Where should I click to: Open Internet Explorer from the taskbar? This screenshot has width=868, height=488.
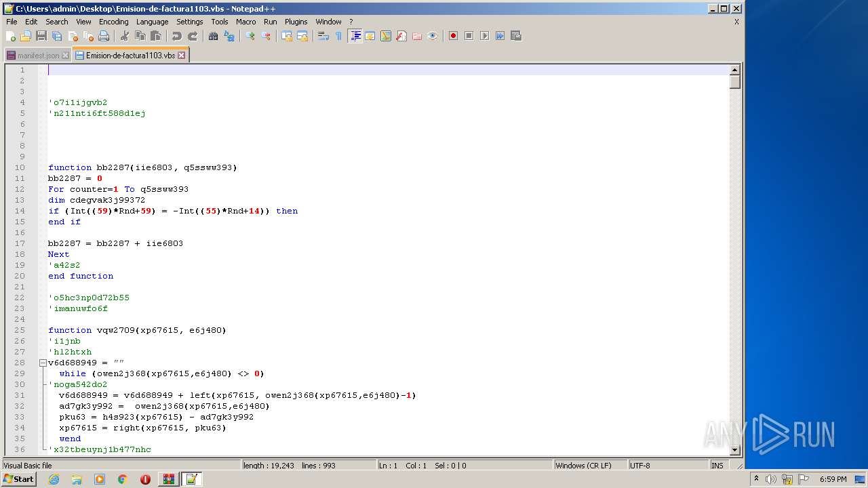54,479
